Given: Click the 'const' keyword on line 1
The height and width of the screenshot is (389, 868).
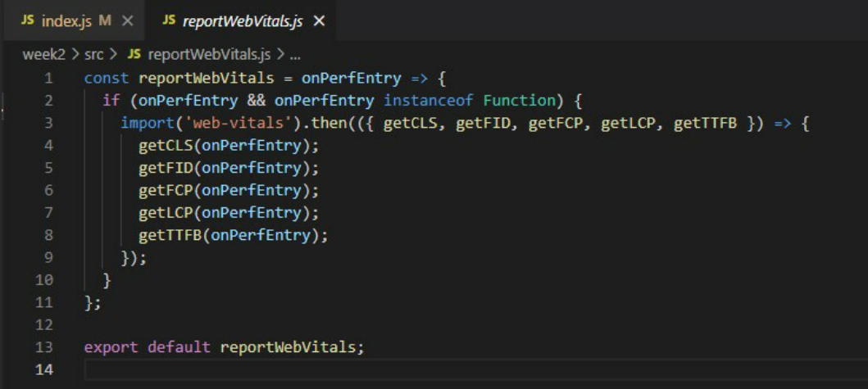Looking at the screenshot, I should point(107,79).
